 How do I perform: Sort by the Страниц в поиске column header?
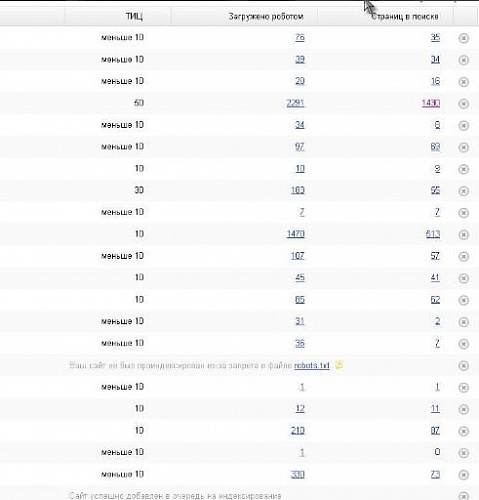(x=405, y=16)
